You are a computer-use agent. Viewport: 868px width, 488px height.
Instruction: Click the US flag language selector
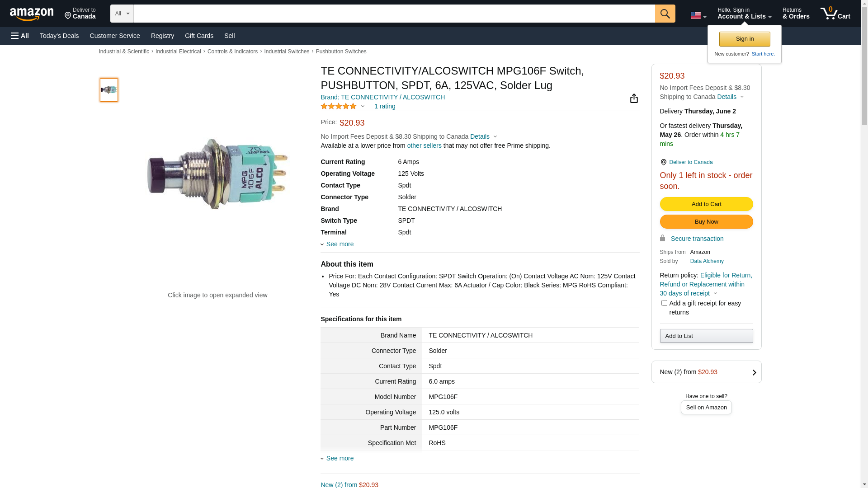point(698,15)
